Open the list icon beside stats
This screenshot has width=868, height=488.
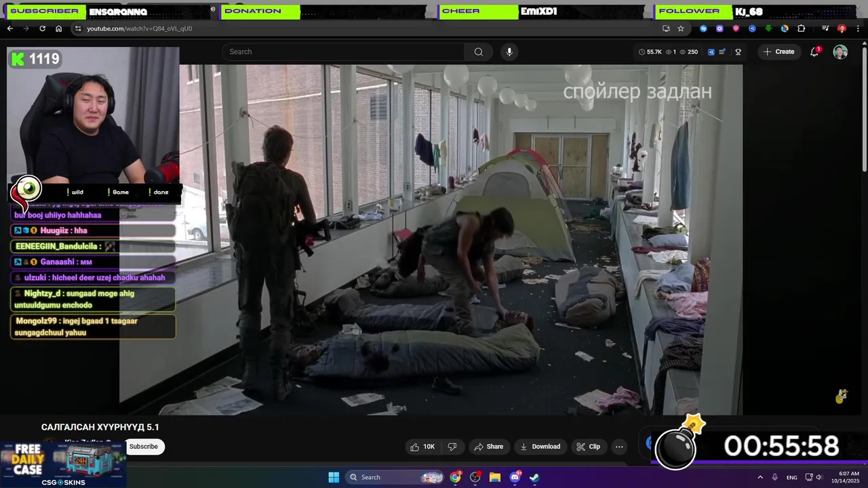pos(723,52)
